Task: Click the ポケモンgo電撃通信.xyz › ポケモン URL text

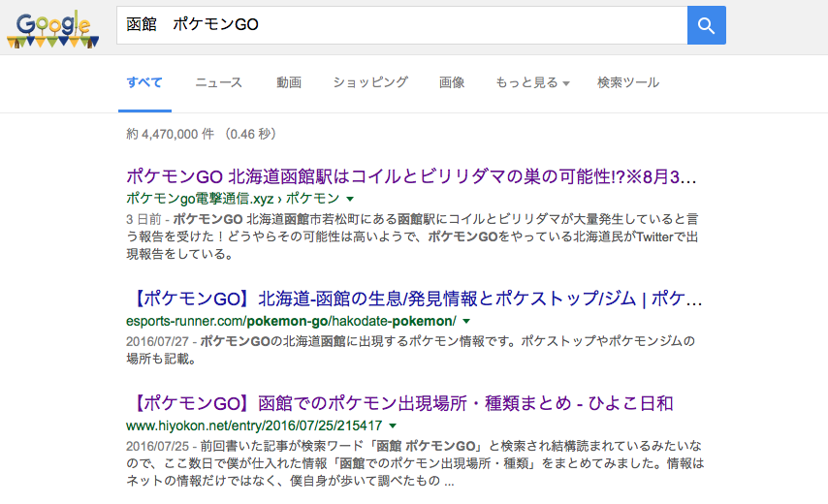Action: pyautogui.click(x=233, y=199)
